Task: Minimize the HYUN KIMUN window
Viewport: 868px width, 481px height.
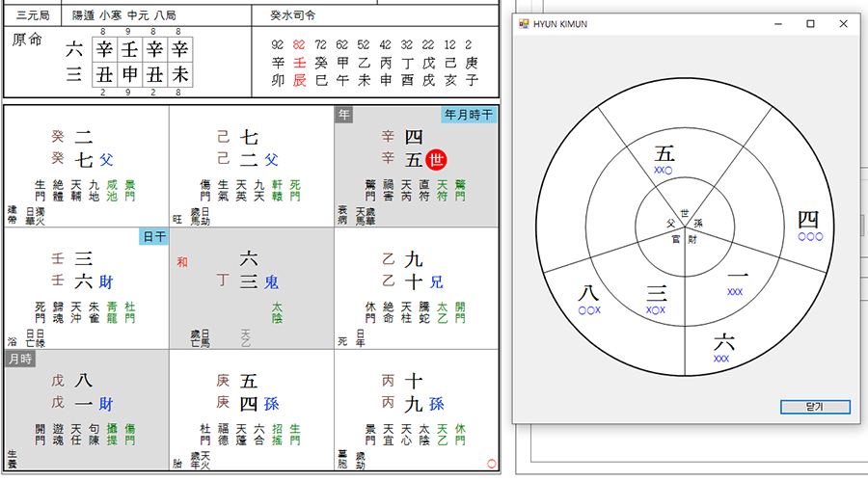Action: [778, 24]
